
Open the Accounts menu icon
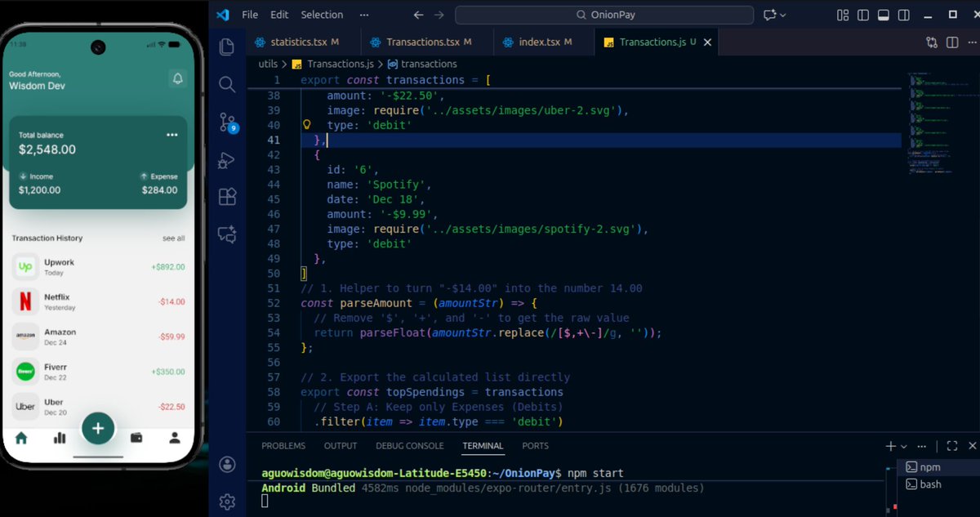[x=227, y=464]
